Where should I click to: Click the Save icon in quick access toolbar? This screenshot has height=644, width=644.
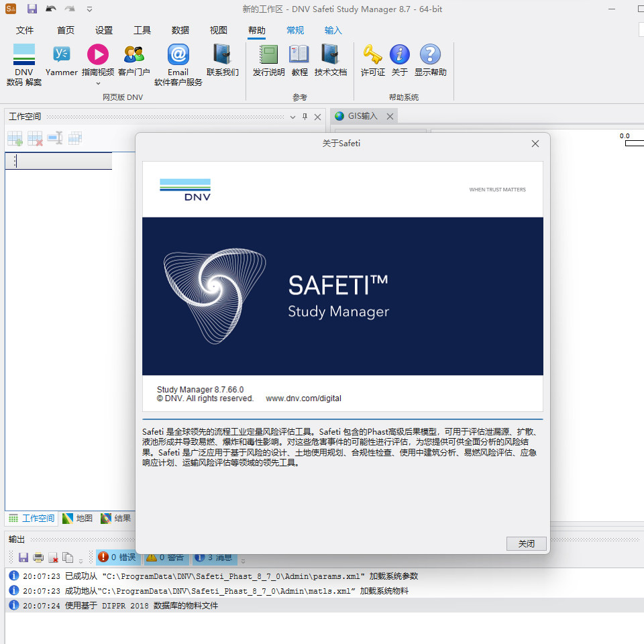[x=32, y=9]
